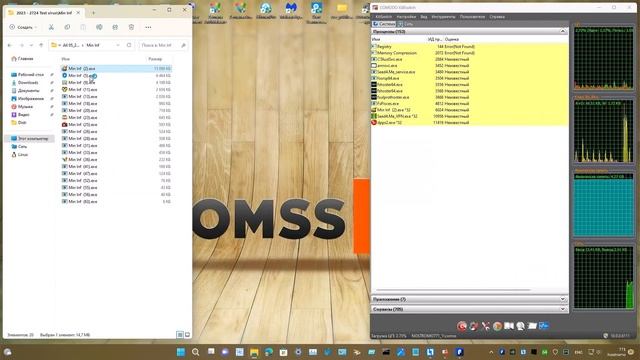Select process Min Inf (2).exe *32 in KillSwitch
Image resolution: width=640 pixels, height=360 pixels.
(x=469, y=110)
